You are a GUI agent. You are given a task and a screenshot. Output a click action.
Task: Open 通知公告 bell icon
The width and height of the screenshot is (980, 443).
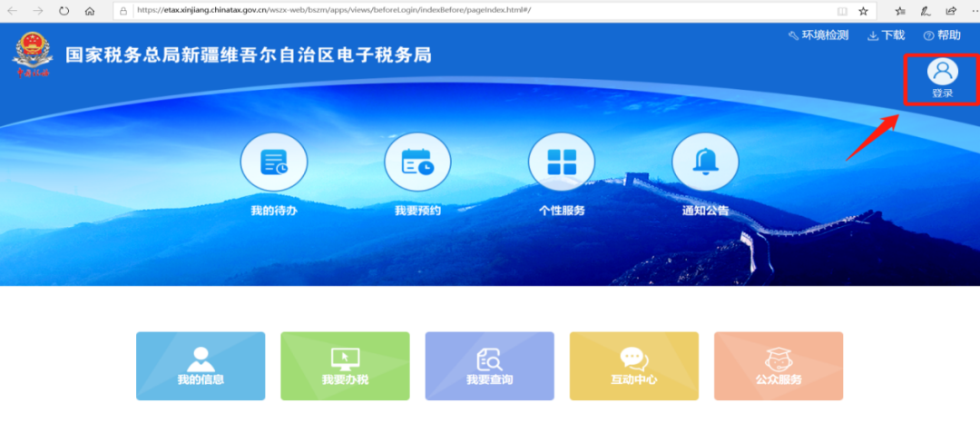(x=705, y=162)
